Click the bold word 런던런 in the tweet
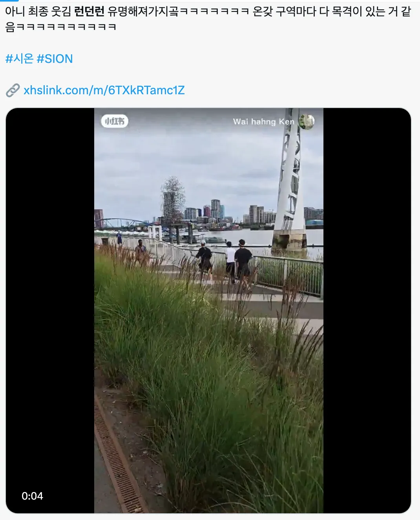The height and width of the screenshot is (520, 420). point(89,11)
